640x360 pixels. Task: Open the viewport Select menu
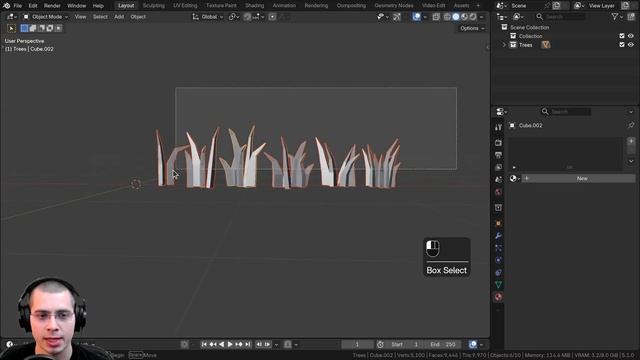[x=100, y=17]
